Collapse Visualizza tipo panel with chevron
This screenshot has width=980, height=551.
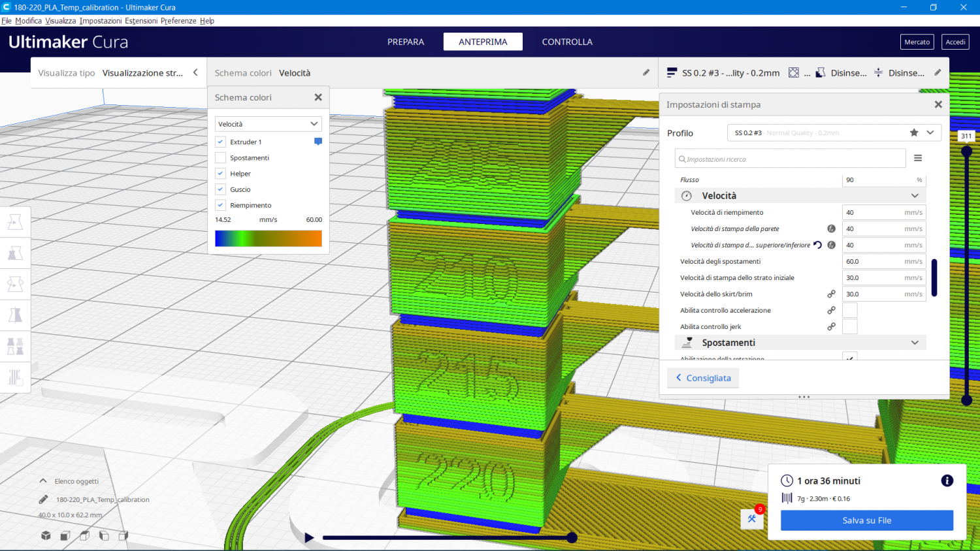pyautogui.click(x=195, y=72)
